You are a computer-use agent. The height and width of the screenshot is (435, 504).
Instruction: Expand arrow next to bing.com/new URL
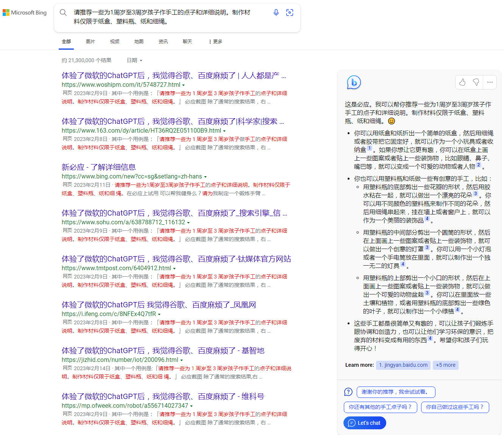point(205,177)
